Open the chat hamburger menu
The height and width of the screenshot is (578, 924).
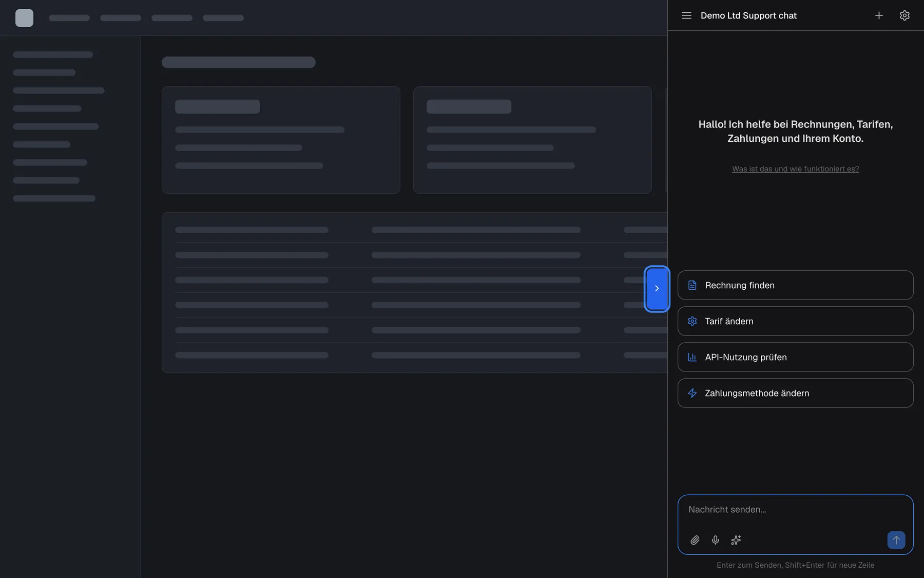[x=686, y=15]
